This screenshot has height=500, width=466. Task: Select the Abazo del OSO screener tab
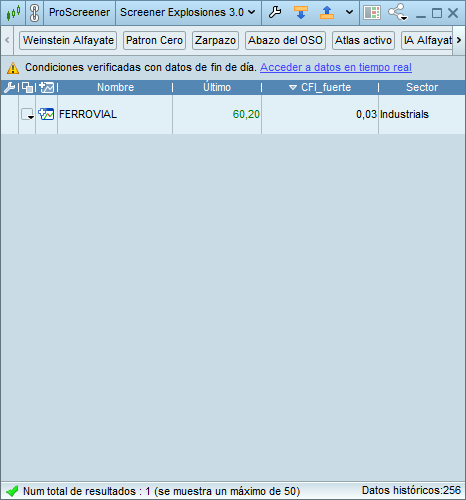(x=285, y=40)
